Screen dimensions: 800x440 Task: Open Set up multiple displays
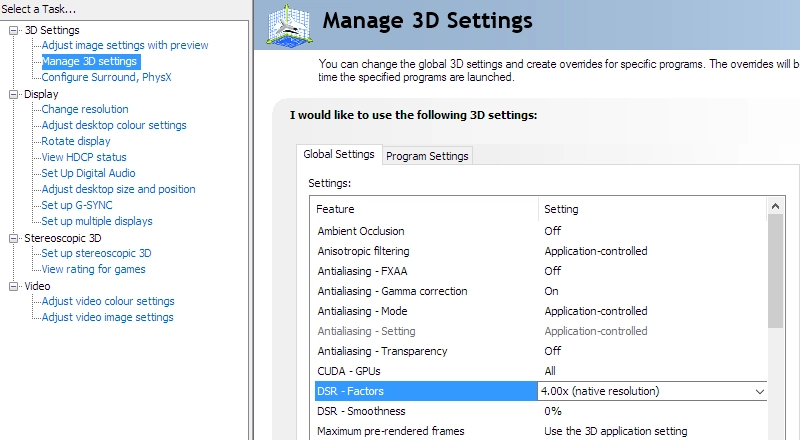[97, 221]
